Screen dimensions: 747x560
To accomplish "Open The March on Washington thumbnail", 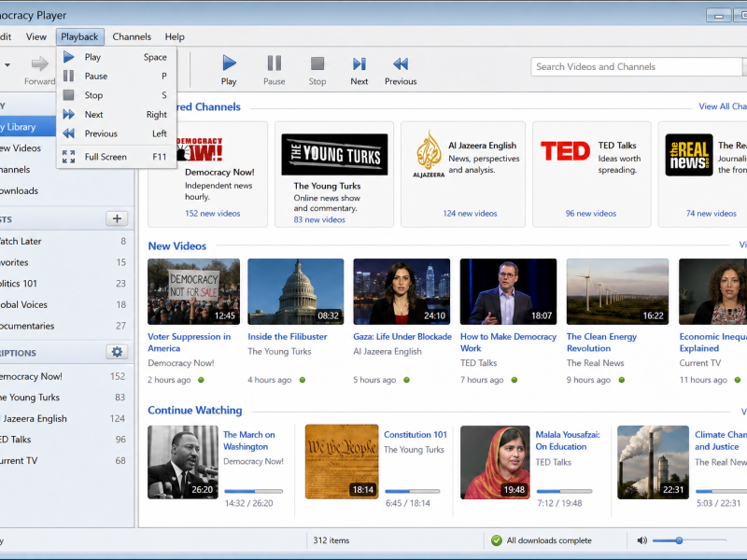I will tap(183, 462).
